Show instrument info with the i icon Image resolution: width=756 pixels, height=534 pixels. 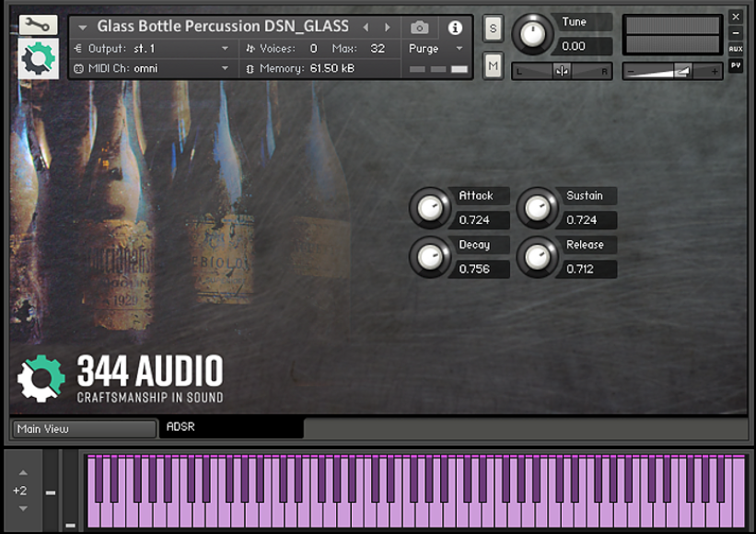pos(455,28)
